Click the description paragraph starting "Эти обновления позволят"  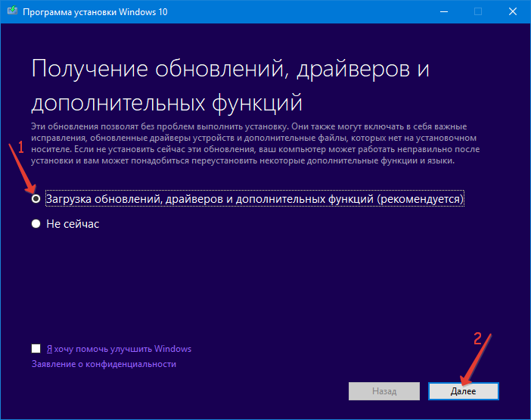[x=256, y=143]
